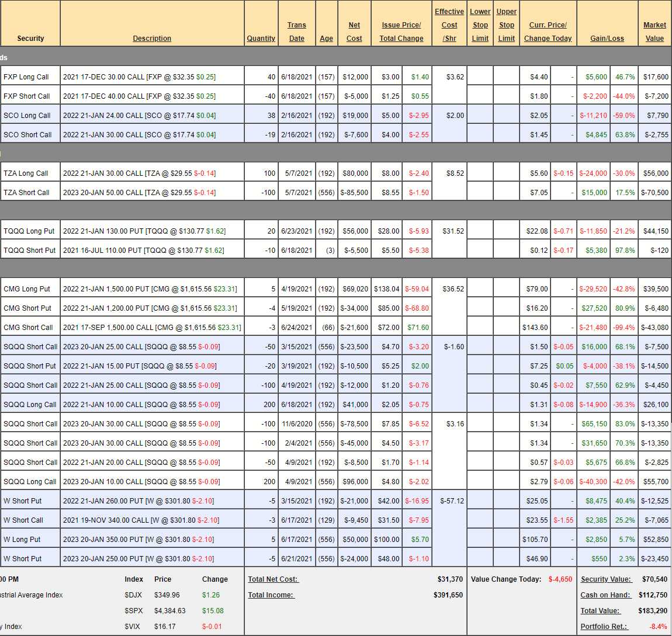Image resolution: width=672 pixels, height=636 pixels.
Task: Click the Age column header
Action: (326, 39)
